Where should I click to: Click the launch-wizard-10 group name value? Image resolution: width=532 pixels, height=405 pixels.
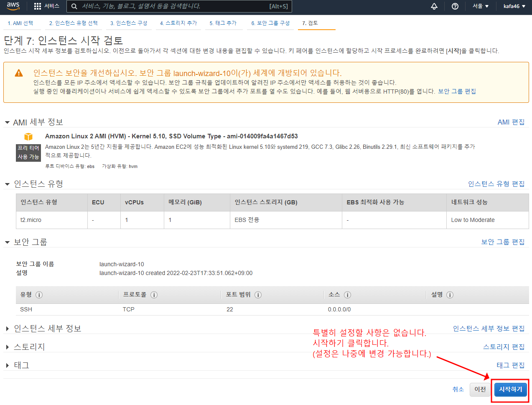pyautogui.click(x=122, y=264)
